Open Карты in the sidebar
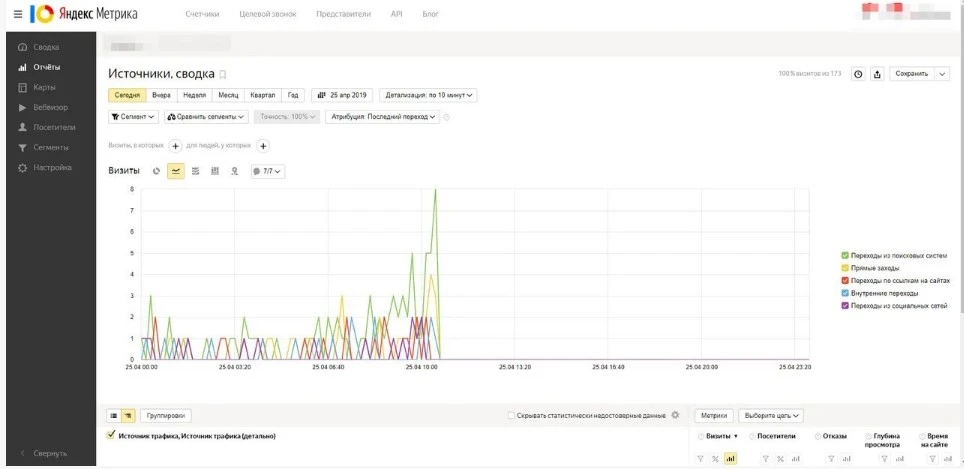The width and height of the screenshot is (964, 469). [x=44, y=87]
